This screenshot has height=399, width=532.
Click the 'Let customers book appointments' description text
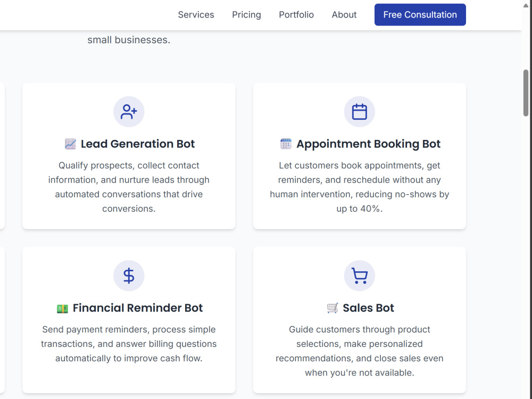point(359,187)
